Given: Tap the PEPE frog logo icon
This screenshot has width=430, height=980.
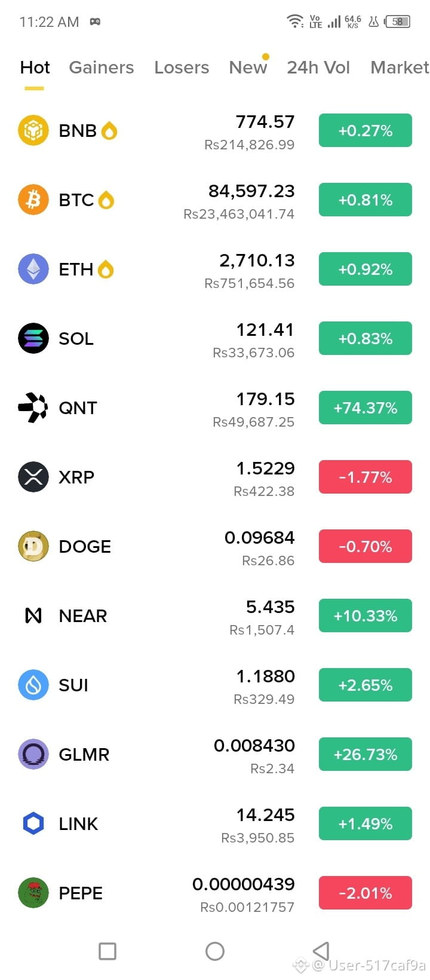Looking at the screenshot, I should coord(33,893).
